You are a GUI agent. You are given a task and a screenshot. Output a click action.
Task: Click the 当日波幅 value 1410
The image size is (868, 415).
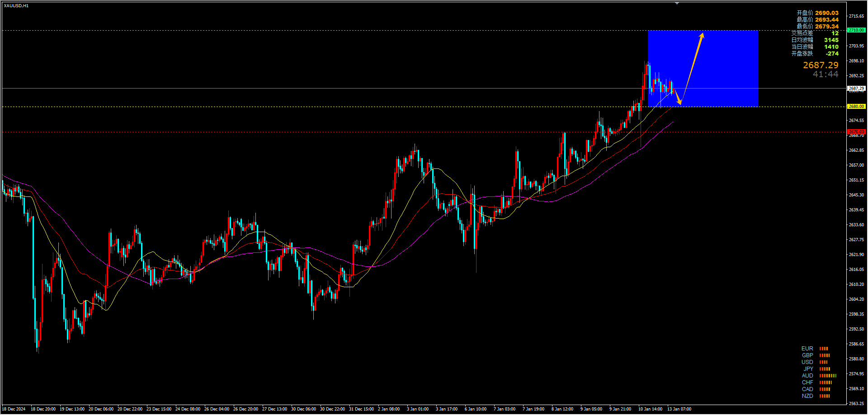[831, 47]
